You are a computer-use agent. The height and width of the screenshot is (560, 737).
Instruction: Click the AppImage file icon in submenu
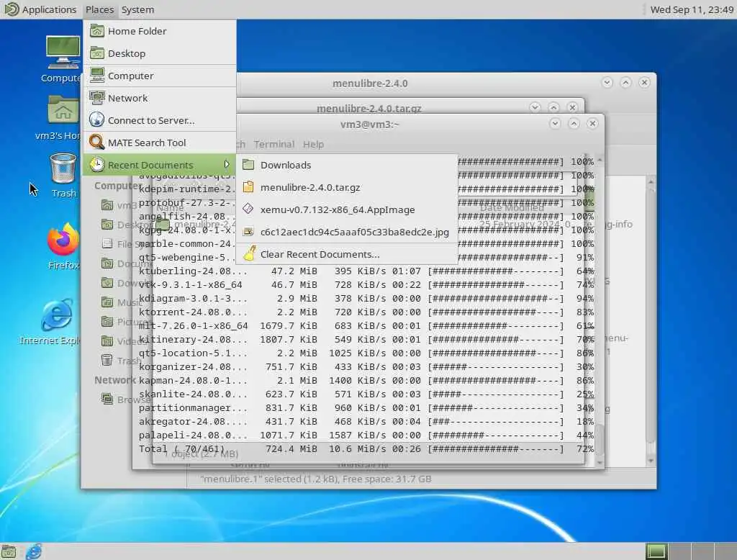pyautogui.click(x=248, y=209)
